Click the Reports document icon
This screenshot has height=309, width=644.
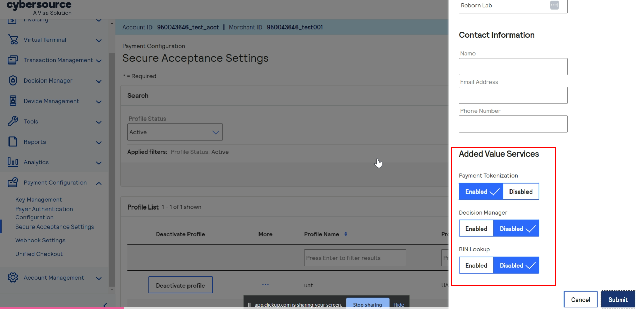click(13, 142)
